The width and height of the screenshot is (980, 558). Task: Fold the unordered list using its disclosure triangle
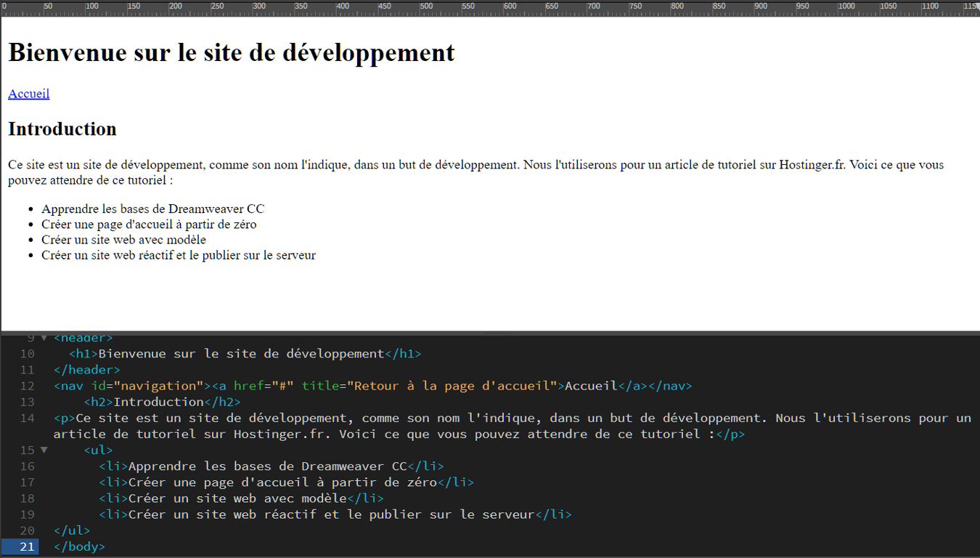(44, 449)
